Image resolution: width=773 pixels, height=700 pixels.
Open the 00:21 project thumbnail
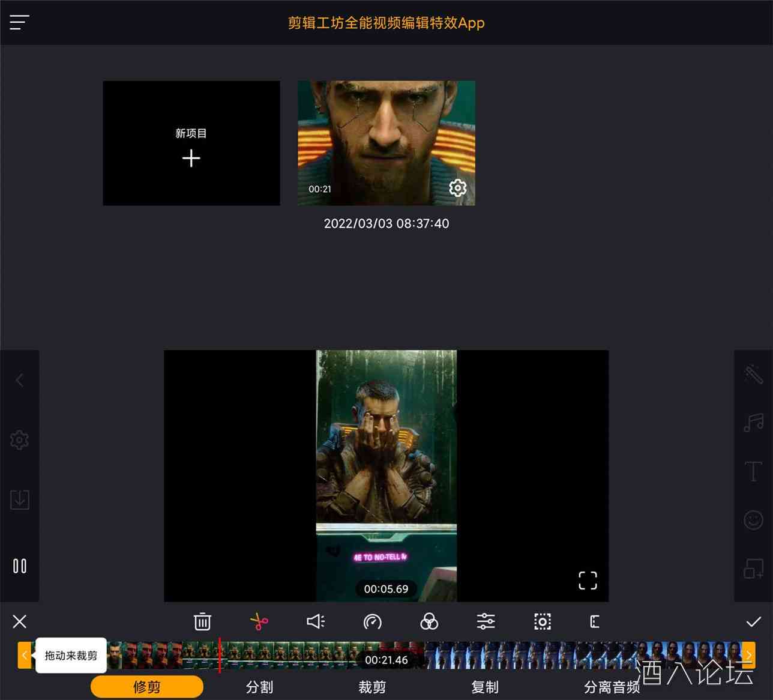tap(386, 143)
